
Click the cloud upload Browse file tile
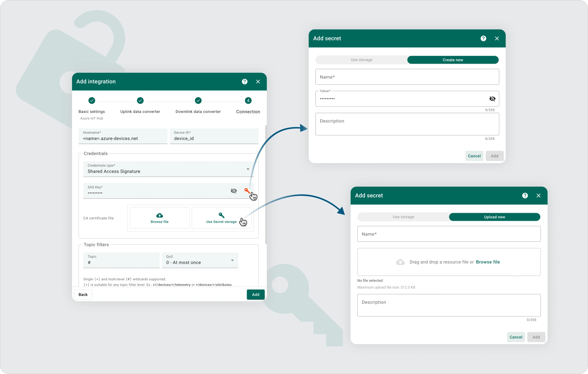pos(159,218)
